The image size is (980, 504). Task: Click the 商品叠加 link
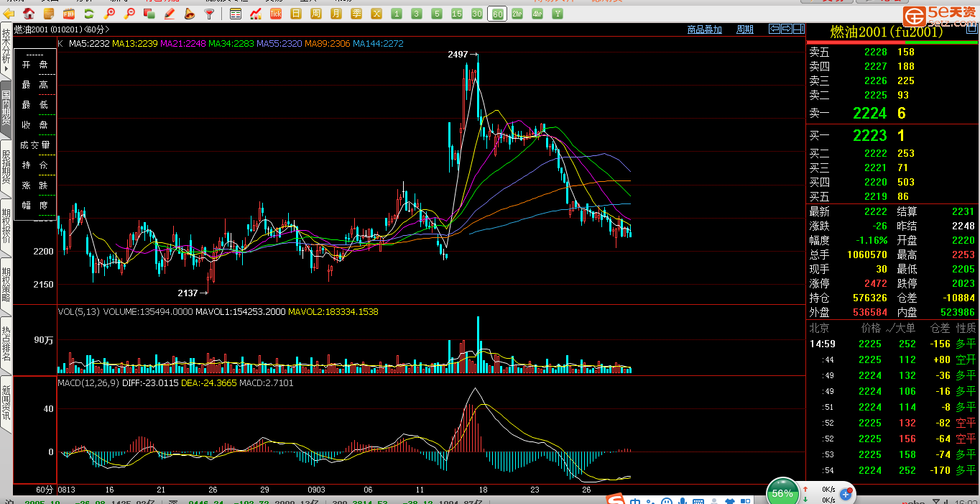point(705,29)
